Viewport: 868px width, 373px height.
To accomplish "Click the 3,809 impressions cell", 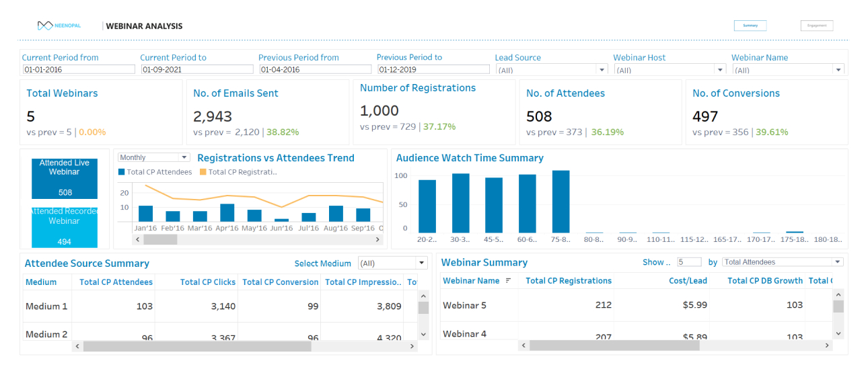I will (388, 306).
